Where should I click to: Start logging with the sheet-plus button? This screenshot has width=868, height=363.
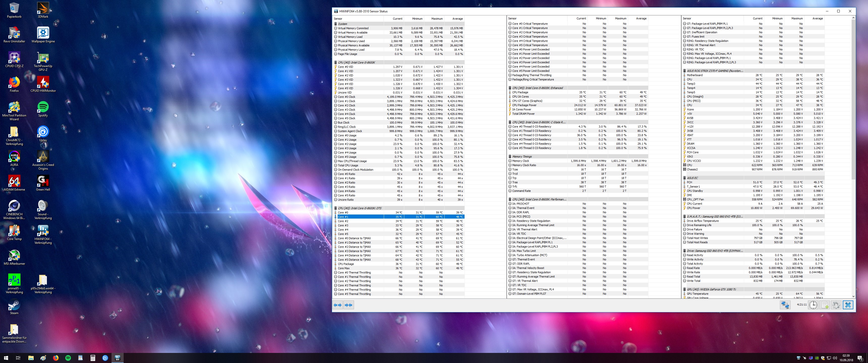pyautogui.click(x=825, y=305)
